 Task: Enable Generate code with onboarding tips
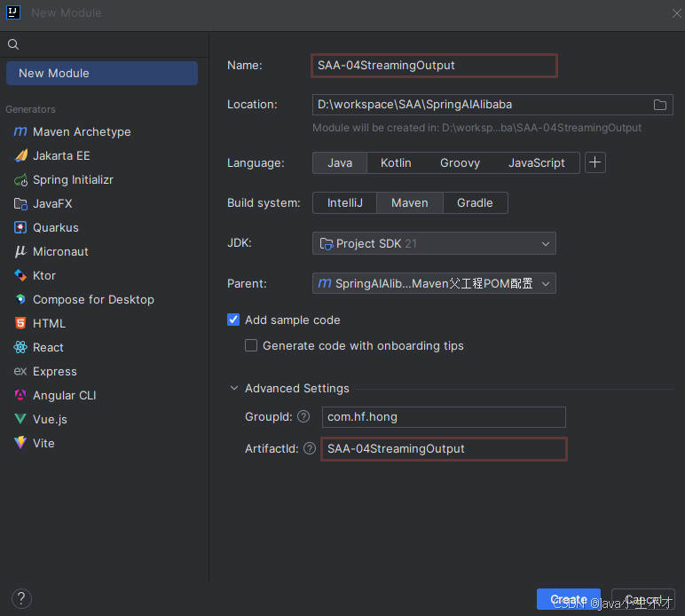tap(251, 345)
